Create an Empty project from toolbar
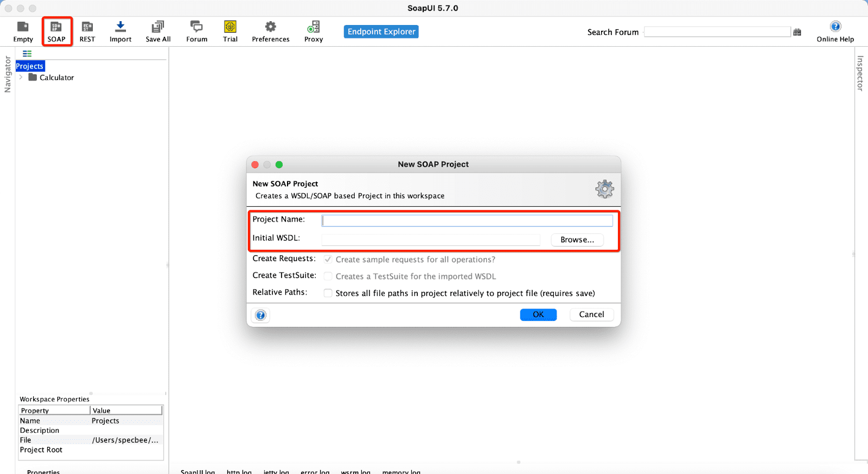 tap(23, 31)
